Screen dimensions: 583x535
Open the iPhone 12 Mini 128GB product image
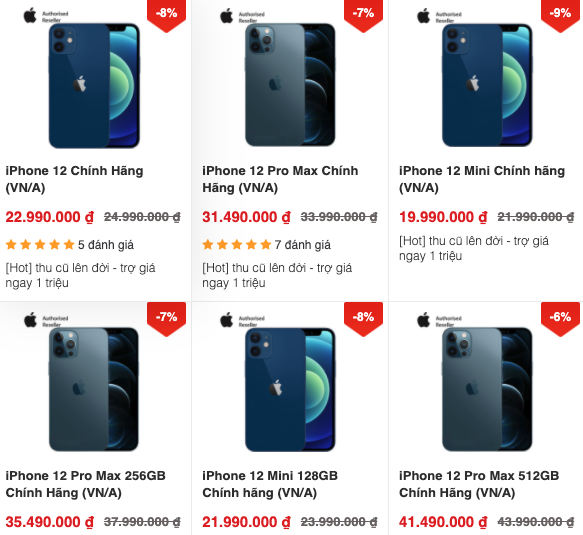(290, 389)
